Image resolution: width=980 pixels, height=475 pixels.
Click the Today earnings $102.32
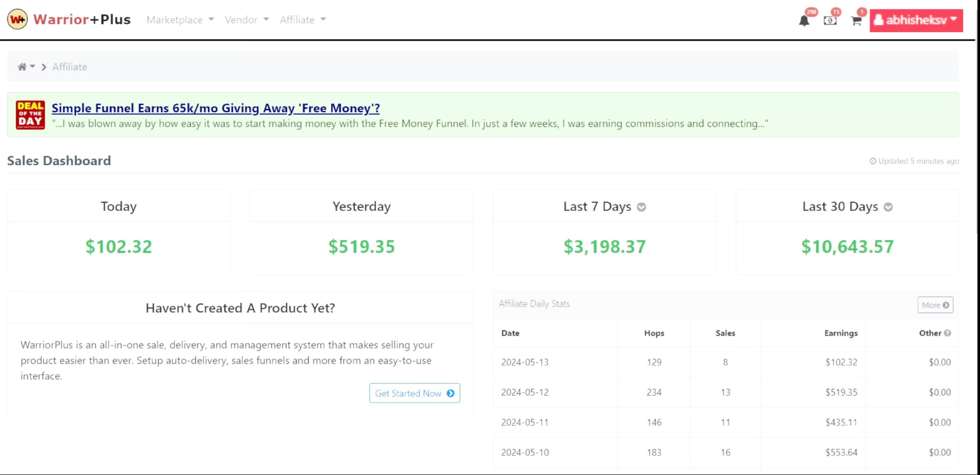tap(119, 246)
